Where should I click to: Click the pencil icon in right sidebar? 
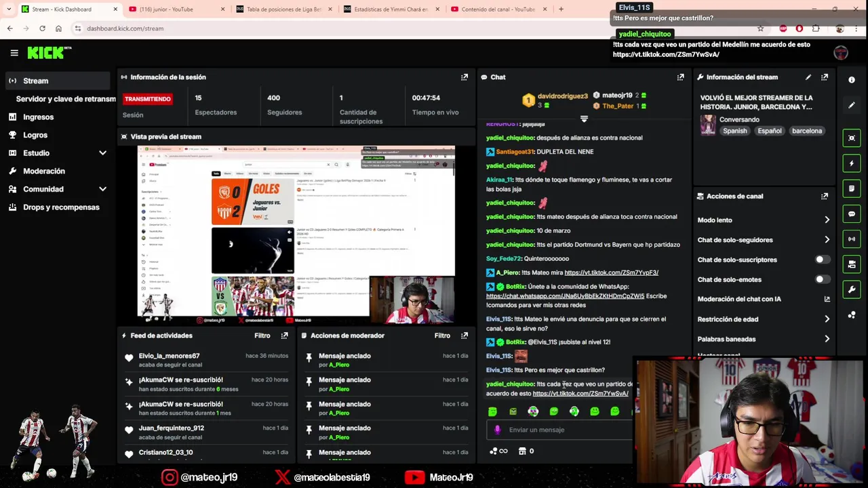pos(852,105)
